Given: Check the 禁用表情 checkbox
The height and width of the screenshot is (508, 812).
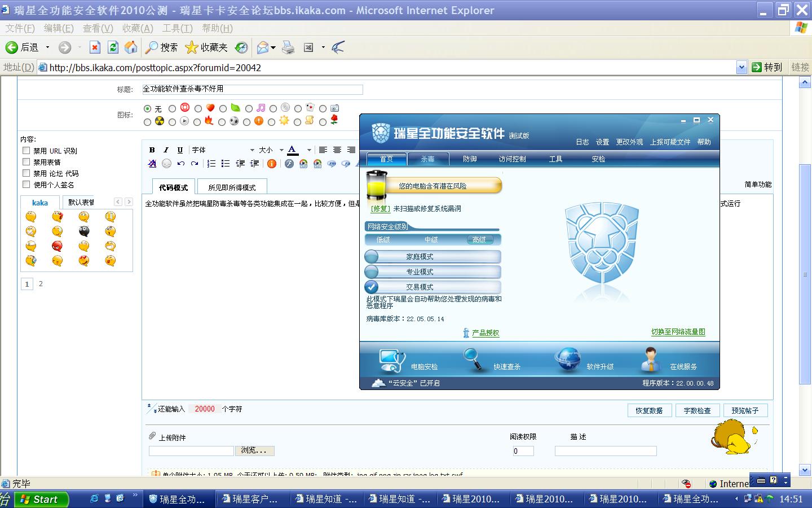Looking at the screenshot, I should click(26, 162).
